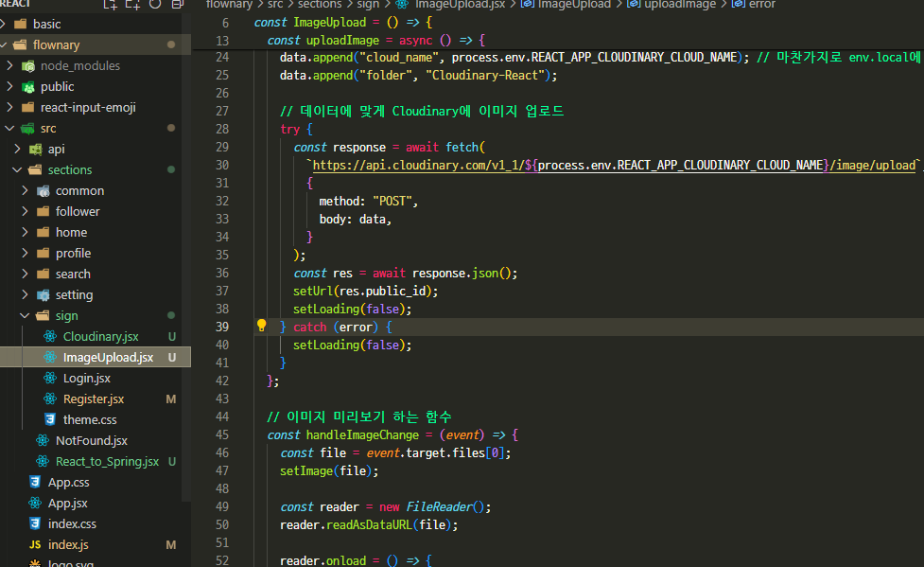Collapse the sections folder chevron

[17, 170]
